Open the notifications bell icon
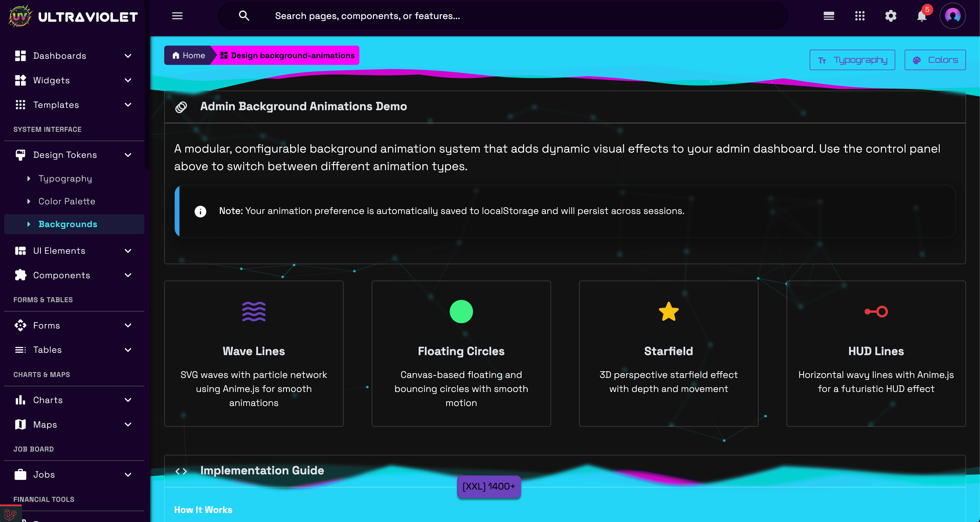Viewport: 980px width, 522px height. 921,16
